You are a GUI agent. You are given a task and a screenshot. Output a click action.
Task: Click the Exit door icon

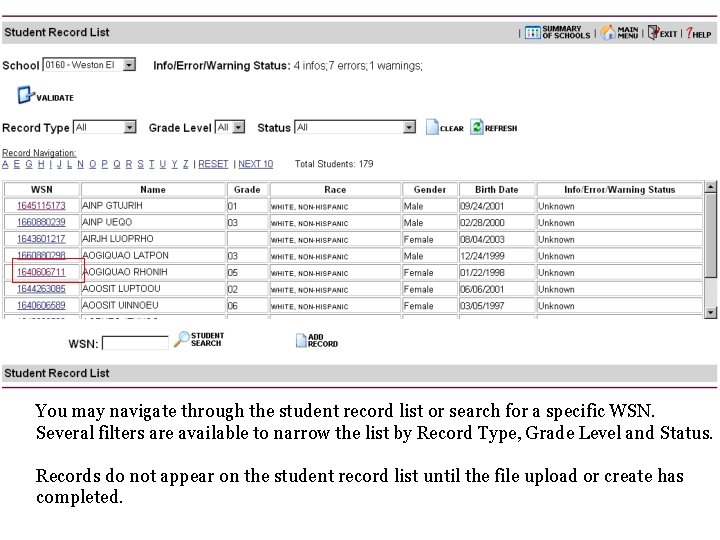[x=653, y=33]
